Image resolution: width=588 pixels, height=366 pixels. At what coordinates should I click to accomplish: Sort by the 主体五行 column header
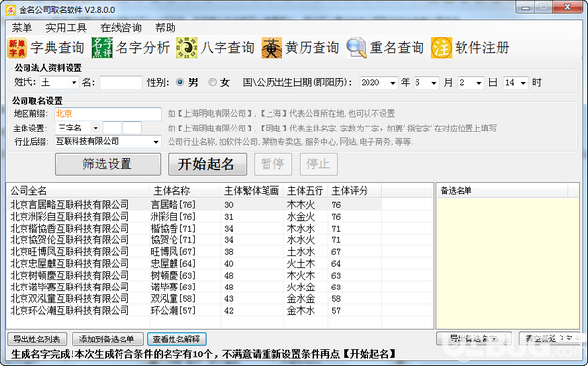pos(306,190)
